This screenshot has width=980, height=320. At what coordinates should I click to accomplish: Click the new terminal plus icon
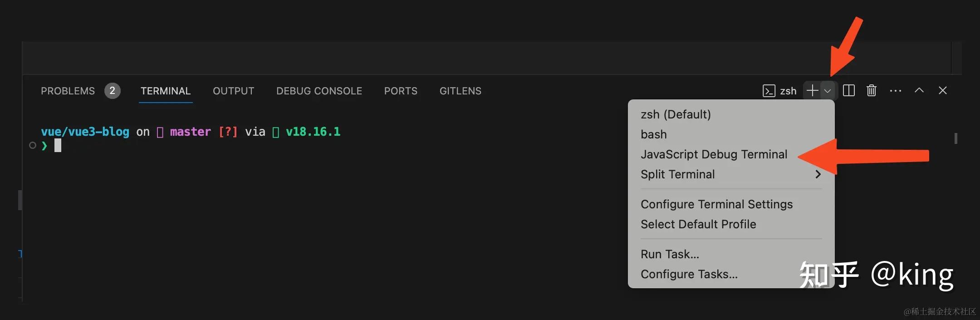[x=812, y=91]
